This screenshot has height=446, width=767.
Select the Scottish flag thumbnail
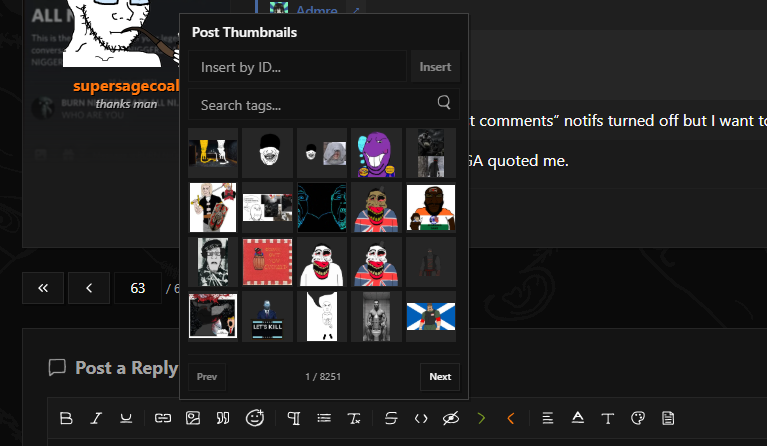coord(430,316)
